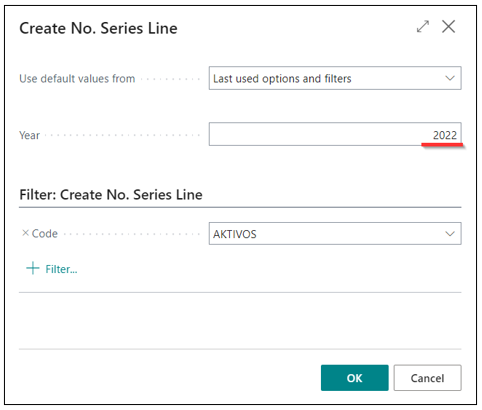
Task: Confirm with the OK button
Action: [355, 378]
